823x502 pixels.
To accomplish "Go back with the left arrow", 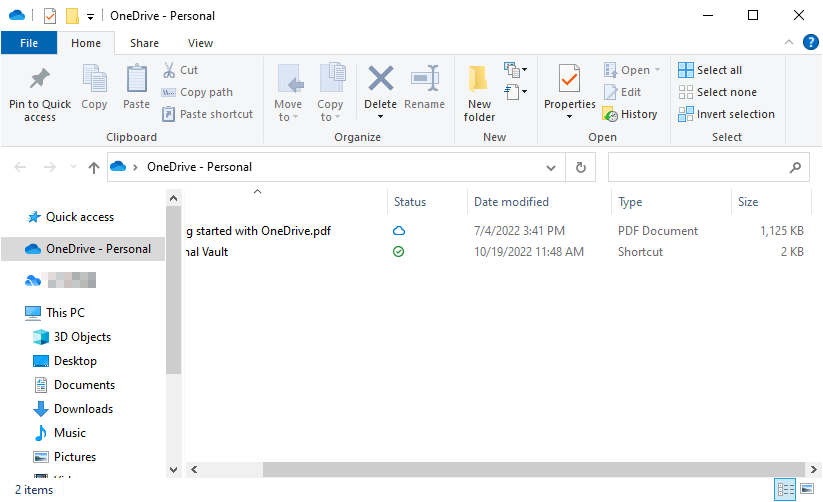I will click(20, 167).
